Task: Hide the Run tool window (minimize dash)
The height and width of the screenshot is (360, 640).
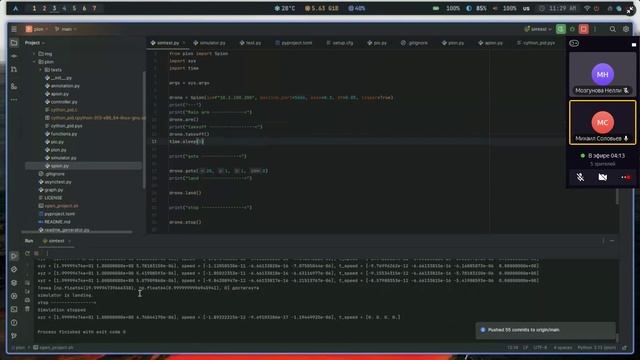Action: [612, 241]
